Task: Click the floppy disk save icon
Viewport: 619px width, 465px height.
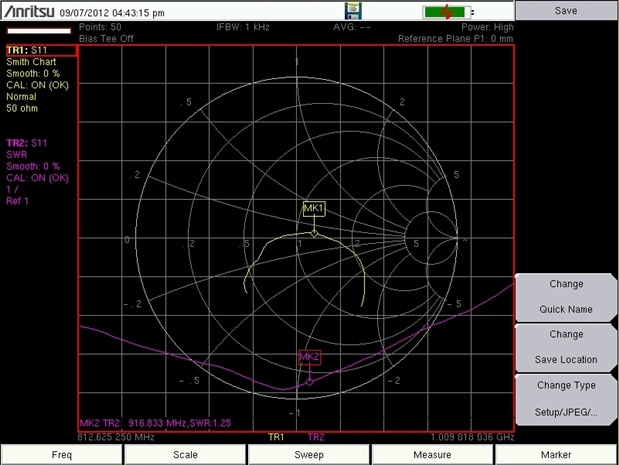Action: coord(353,11)
